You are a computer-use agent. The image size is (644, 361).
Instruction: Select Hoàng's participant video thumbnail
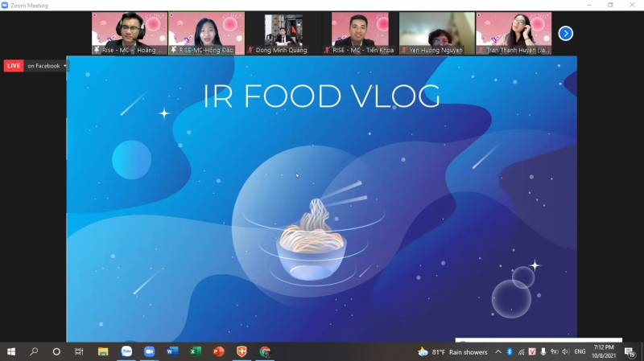pyautogui.click(x=129, y=33)
